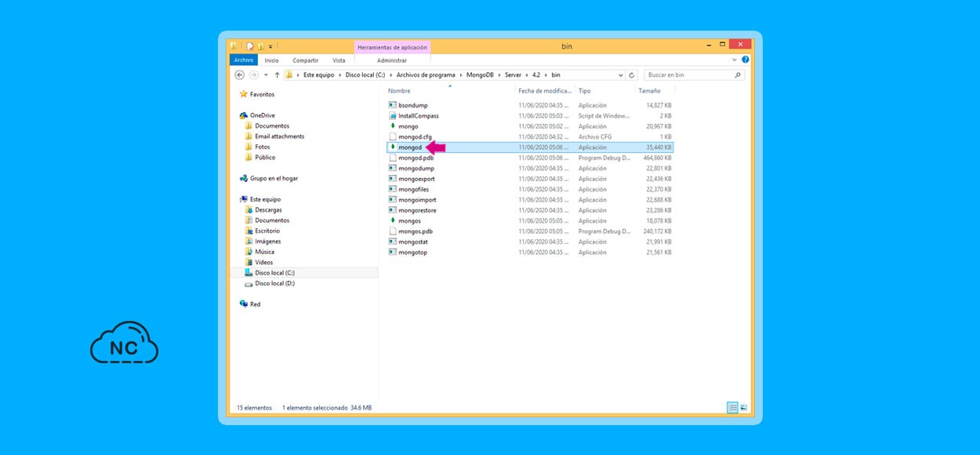Click the mongod.cfg file icon

pos(393,136)
